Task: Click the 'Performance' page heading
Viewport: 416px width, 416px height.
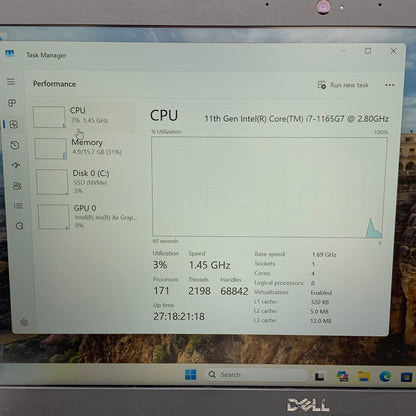Action: (x=54, y=84)
